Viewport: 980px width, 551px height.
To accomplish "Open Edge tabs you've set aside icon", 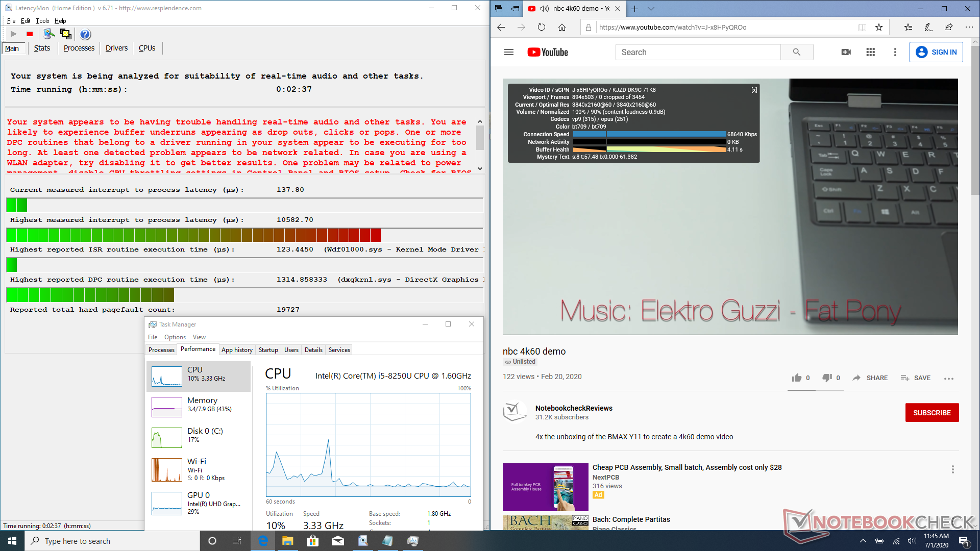I will point(499,9).
